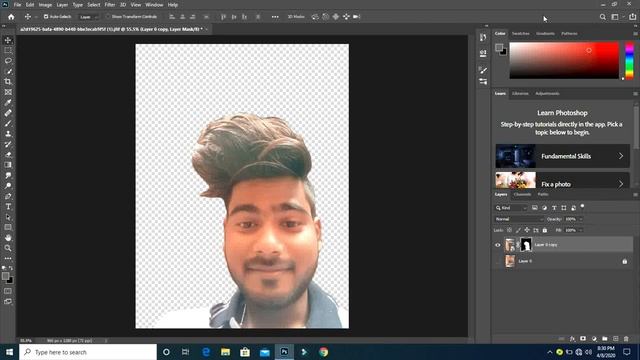
Task: Open the Opacity value dropdown arrow
Action: (581, 219)
